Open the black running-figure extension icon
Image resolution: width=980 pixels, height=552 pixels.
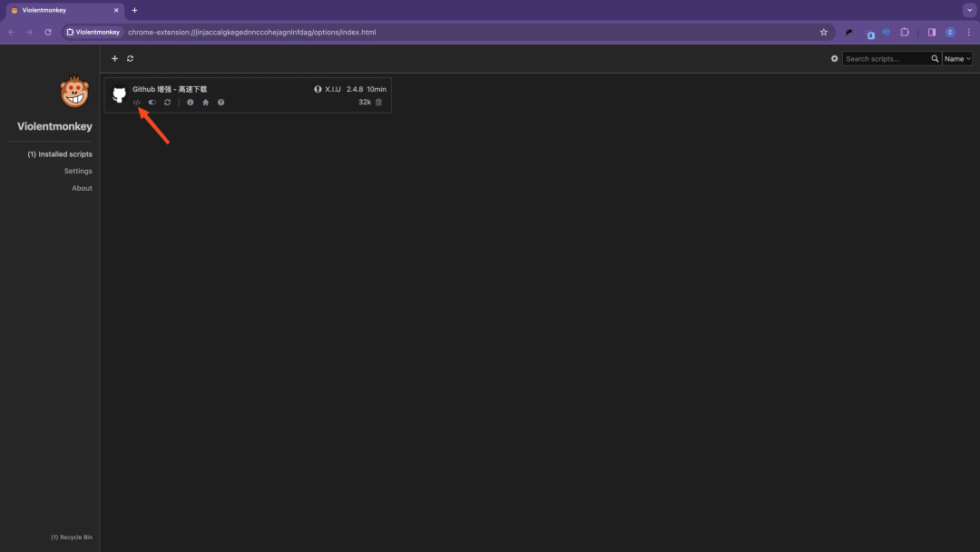849,33
